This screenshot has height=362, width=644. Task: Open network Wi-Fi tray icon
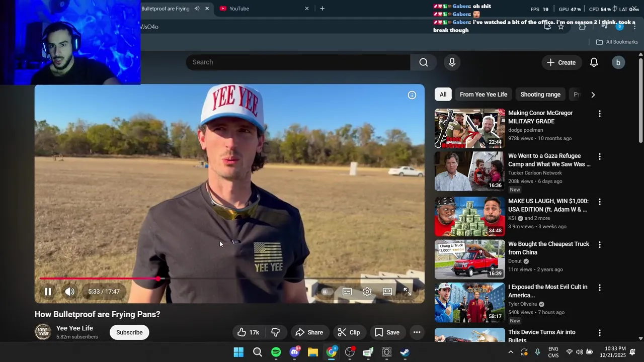pos(569,352)
